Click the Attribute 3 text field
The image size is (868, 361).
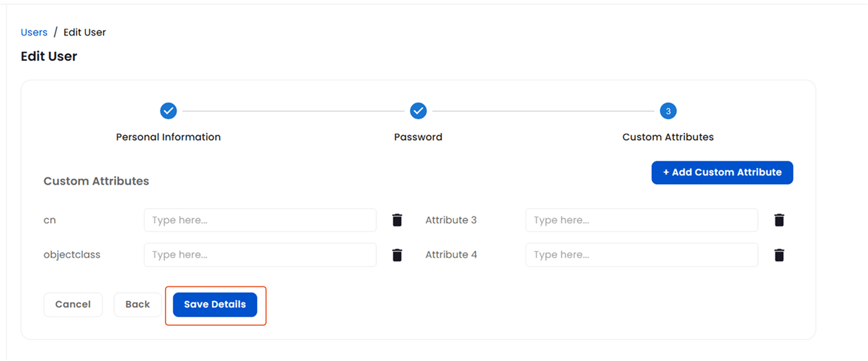(641, 220)
